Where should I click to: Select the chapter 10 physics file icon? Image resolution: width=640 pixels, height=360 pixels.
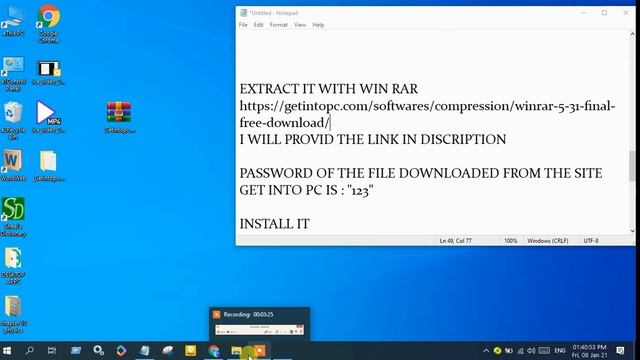(x=13, y=314)
